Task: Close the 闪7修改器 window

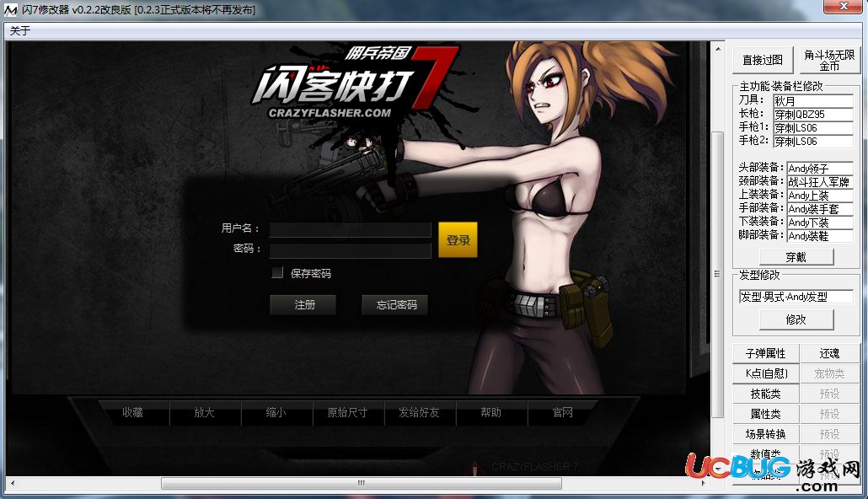Action: (843, 6)
